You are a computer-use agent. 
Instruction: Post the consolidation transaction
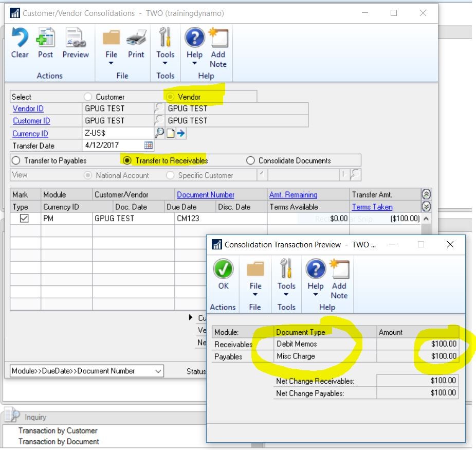pos(45,38)
